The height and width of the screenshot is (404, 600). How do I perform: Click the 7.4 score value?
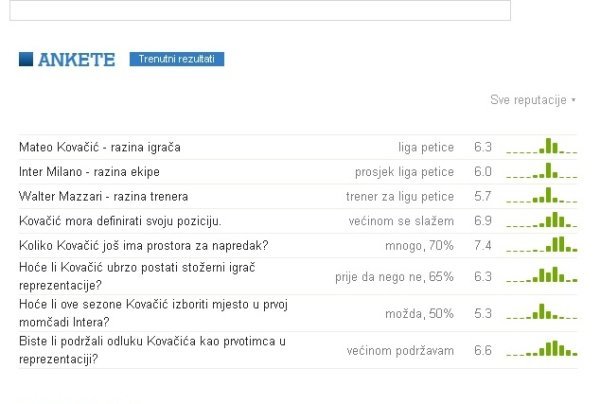pos(482,245)
